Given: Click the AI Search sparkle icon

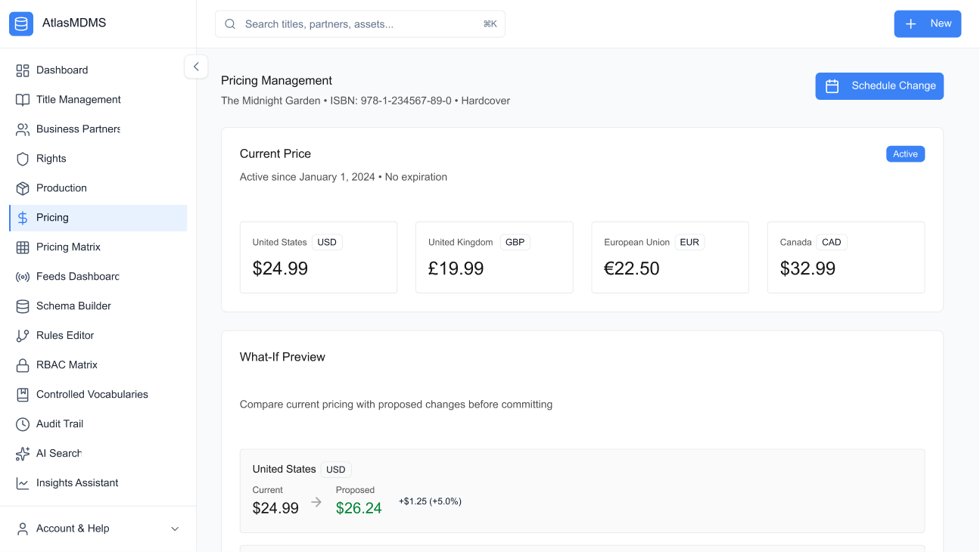Looking at the screenshot, I should pyautogui.click(x=23, y=454).
